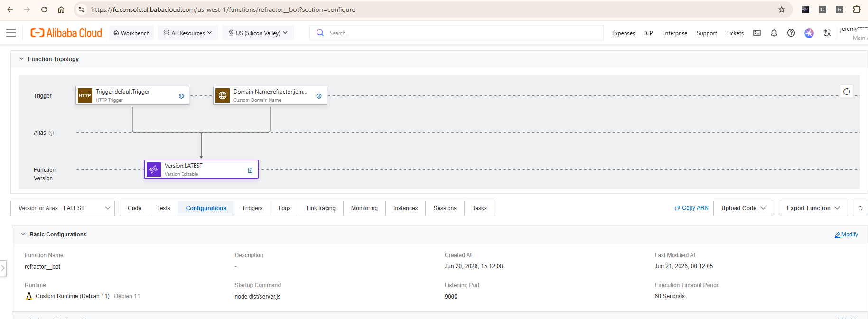Click the HTTP trigger icon
The width and height of the screenshot is (868, 319).
click(85, 95)
